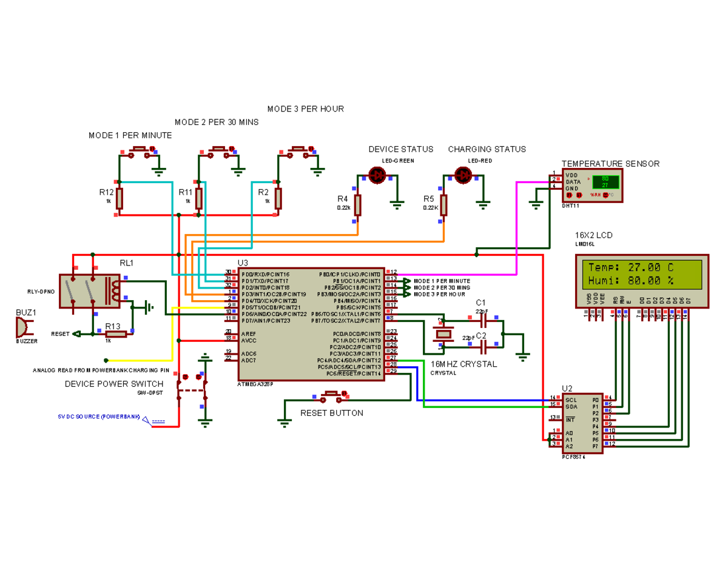Click the 'TEMPERATURE SENSOR' label

pos(610,164)
